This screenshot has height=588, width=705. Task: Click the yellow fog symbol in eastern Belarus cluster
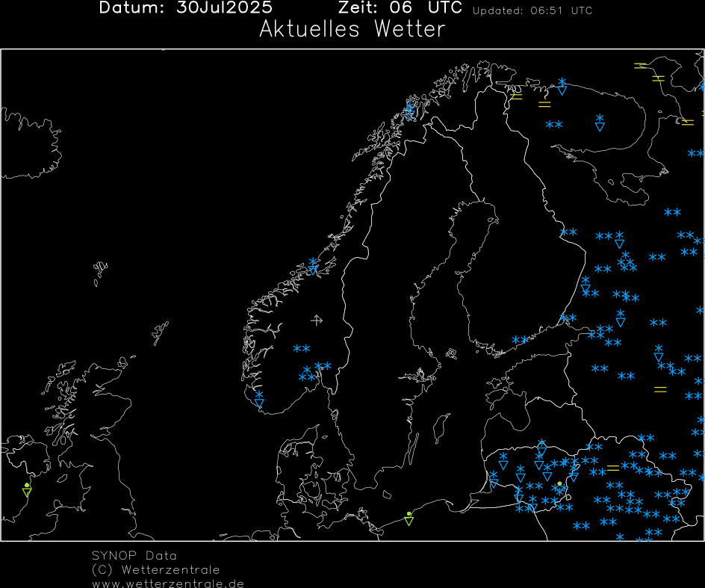613,468
